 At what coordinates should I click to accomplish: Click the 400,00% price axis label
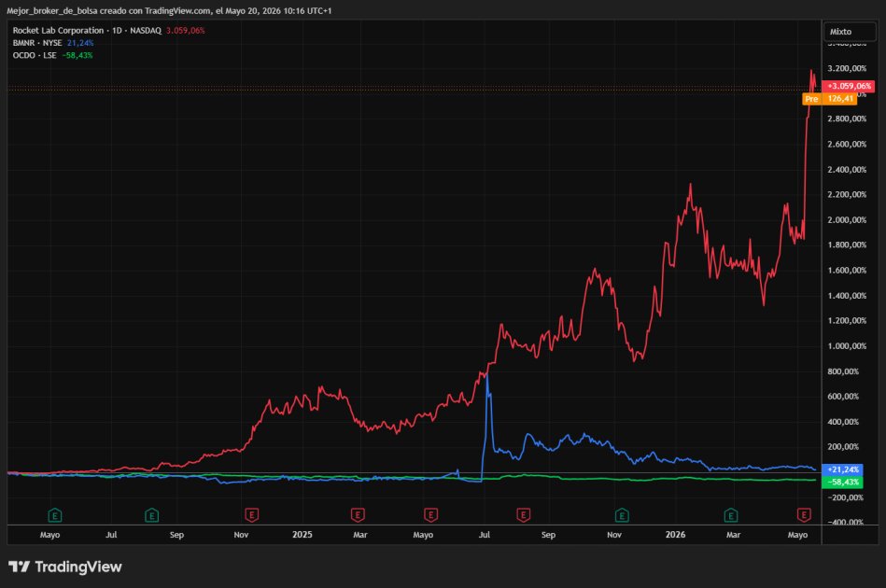click(x=843, y=421)
